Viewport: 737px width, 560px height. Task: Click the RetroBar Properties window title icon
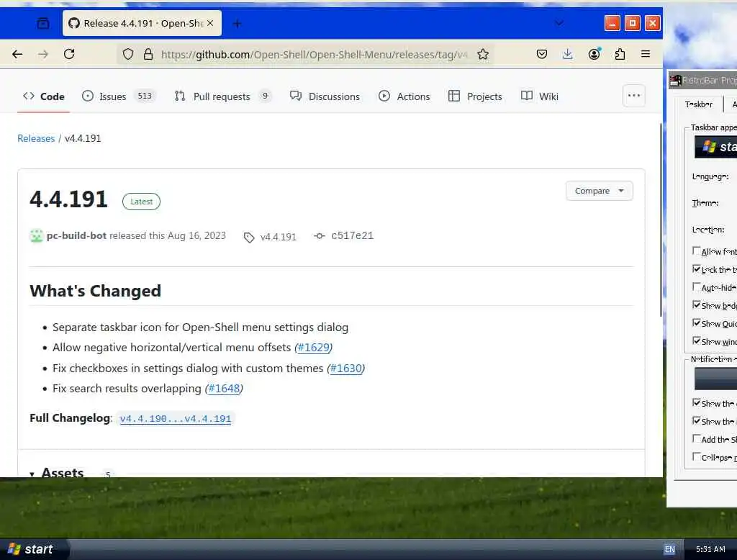pyautogui.click(x=675, y=81)
